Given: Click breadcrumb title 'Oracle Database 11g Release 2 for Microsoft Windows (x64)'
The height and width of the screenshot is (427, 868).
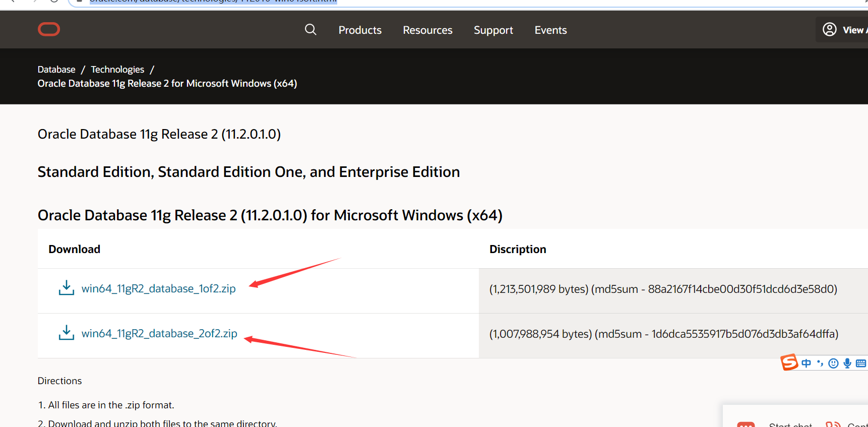Looking at the screenshot, I should click(x=167, y=83).
